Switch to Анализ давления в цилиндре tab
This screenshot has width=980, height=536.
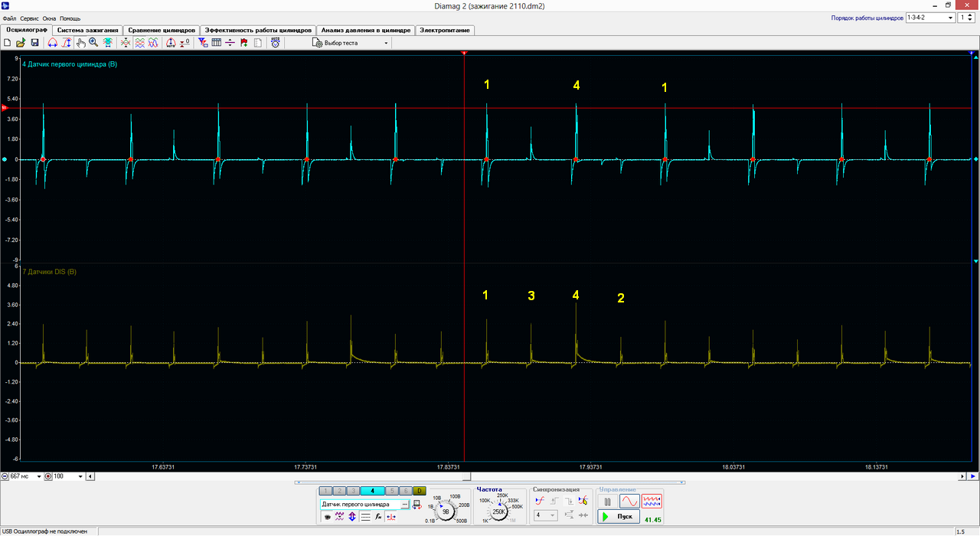pyautogui.click(x=366, y=30)
